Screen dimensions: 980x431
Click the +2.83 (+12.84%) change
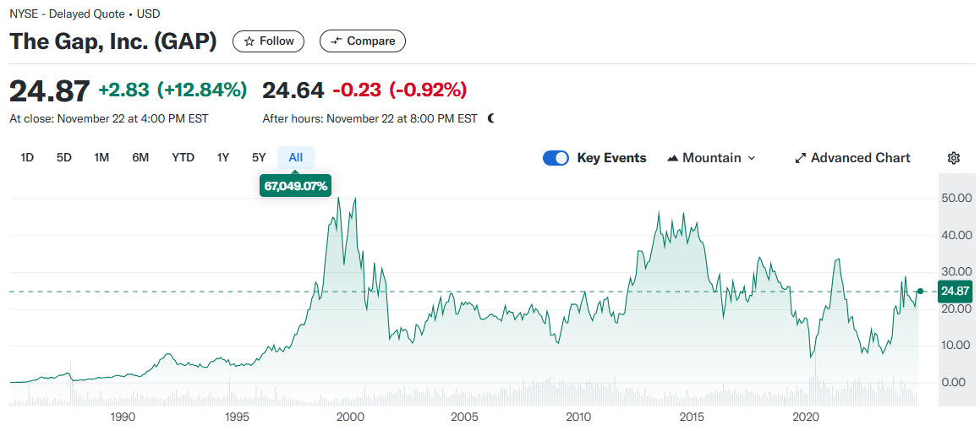tap(173, 90)
